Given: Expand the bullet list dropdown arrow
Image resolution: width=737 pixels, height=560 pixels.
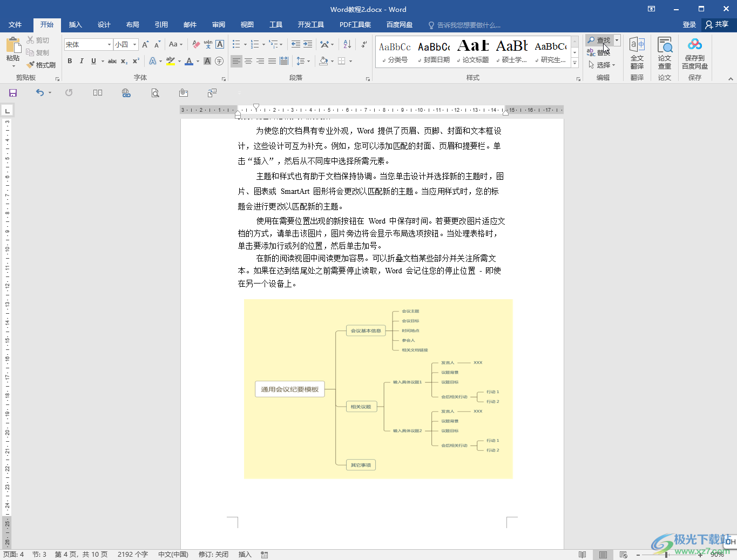Looking at the screenshot, I should click(245, 45).
